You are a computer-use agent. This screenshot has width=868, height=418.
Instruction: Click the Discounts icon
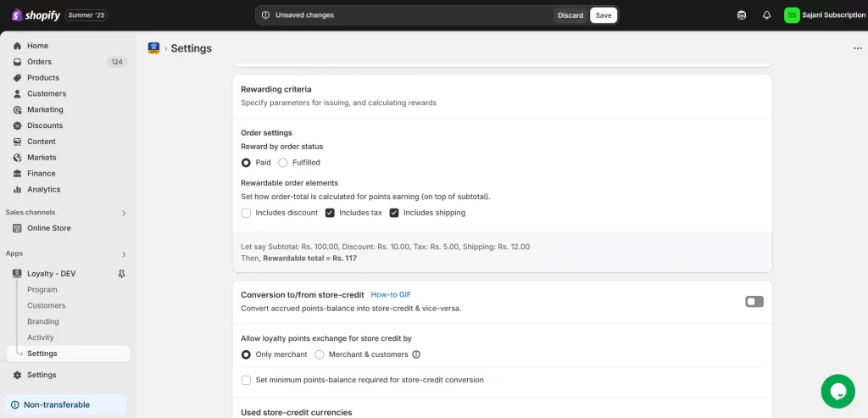pos(17,125)
